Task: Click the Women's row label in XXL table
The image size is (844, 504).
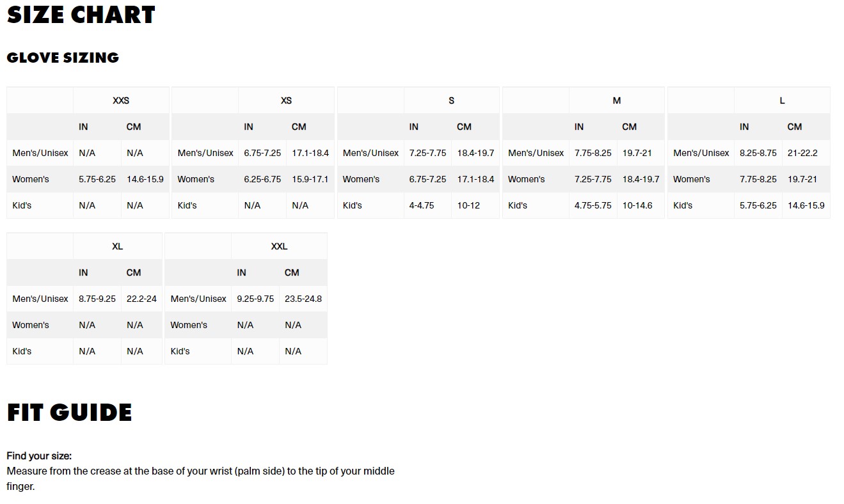Action: pos(189,325)
